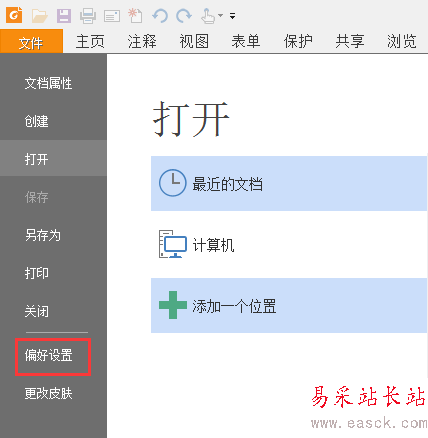Click the undo arrow icon
Image resolution: width=428 pixels, height=438 pixels.
160,16
